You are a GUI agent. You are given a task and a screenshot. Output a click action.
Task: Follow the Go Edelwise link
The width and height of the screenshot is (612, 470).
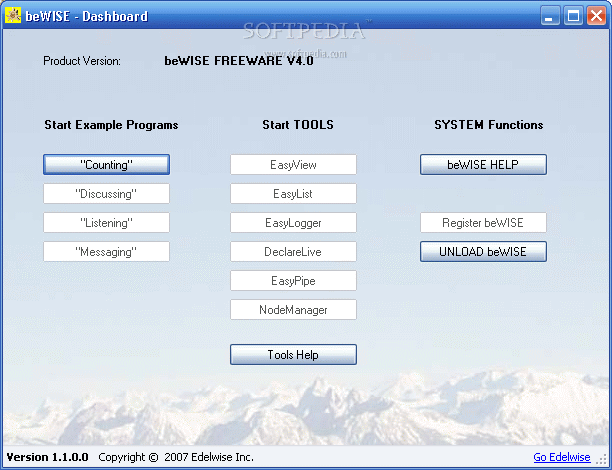point(562,457)
